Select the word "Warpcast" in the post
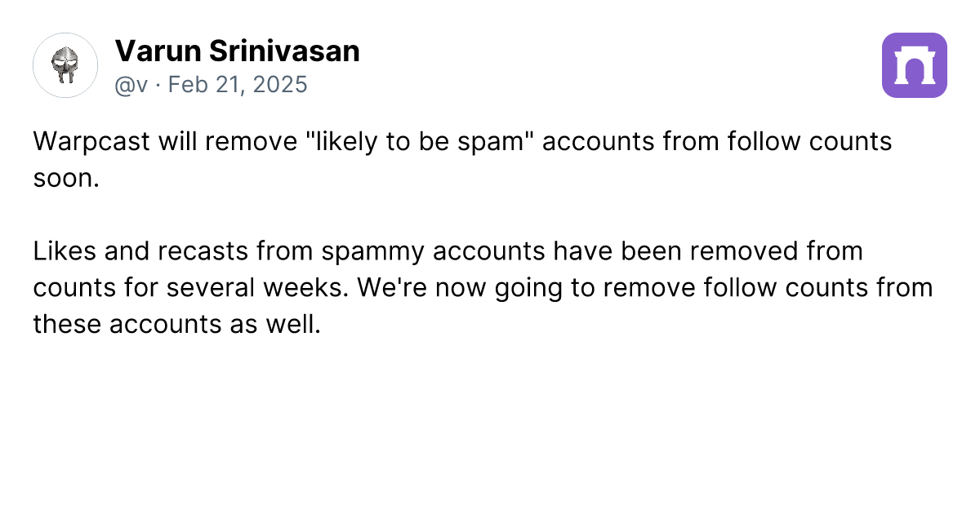The image size is (980, 514). pos(91,141)
